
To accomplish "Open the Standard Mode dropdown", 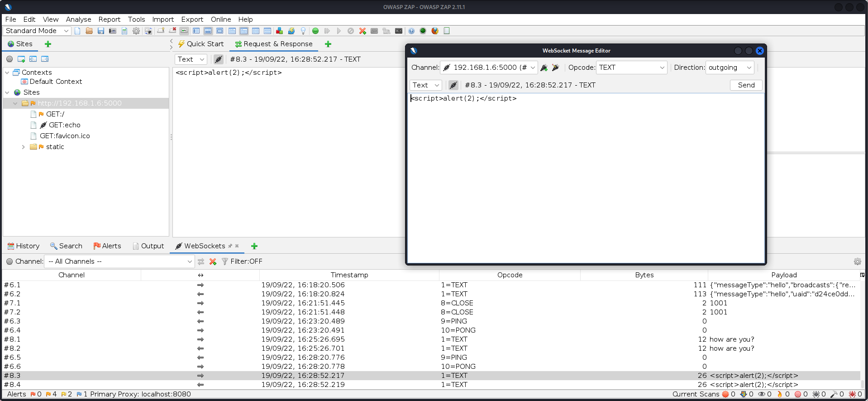I will pyautogui.click(x=37, y=31).
